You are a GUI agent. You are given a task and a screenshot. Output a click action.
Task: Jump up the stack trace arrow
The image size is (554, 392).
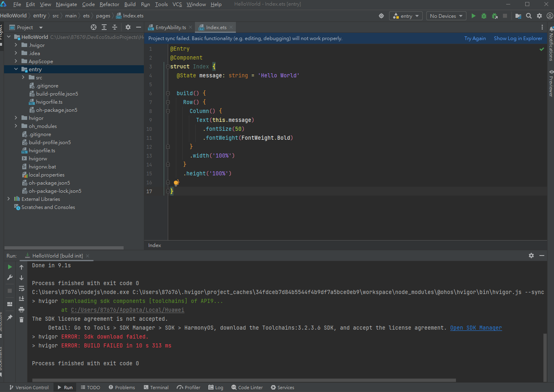[x=21, y=267]
